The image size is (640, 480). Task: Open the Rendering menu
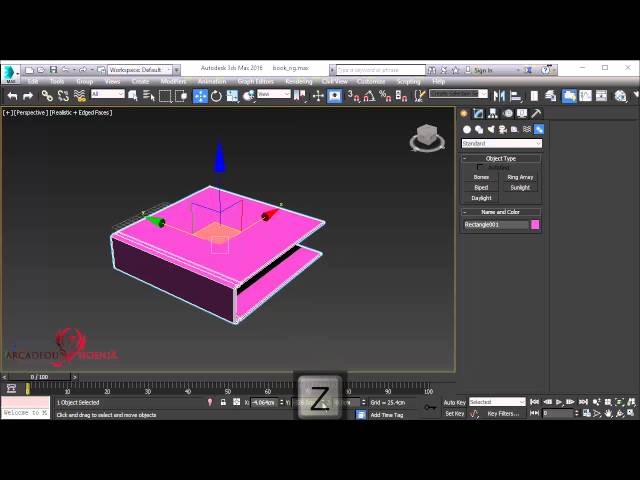[298, 81]
